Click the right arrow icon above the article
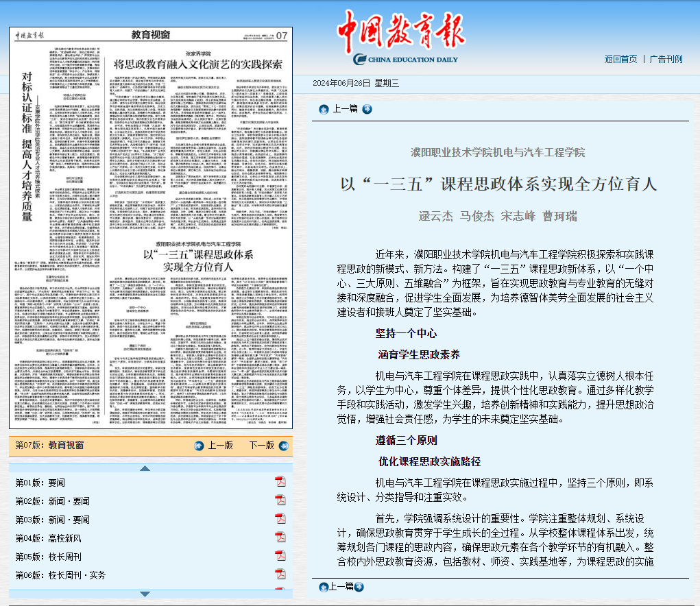This screenshot has height=606, width=700. click(x=367, y=109)
